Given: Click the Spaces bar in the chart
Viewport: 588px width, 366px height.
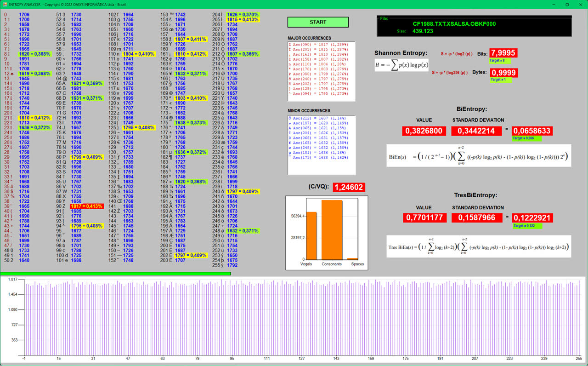Looking at the screenshot, I should pos(352,259).
